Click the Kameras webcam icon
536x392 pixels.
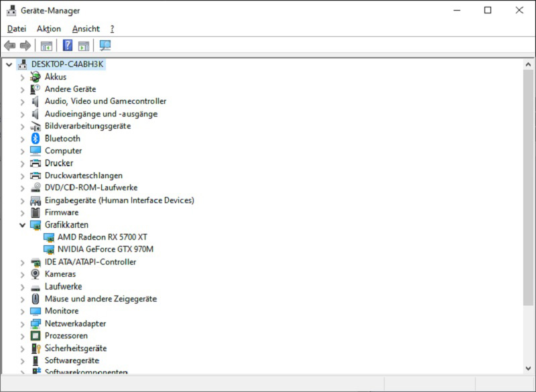[x=36, y=274]
